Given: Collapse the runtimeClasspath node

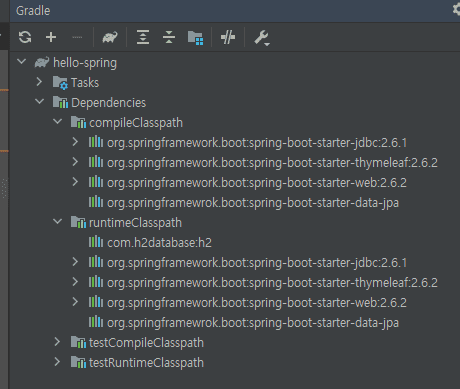Looking at the screenshot, I should pyautogui.click(x=58, y=221).
